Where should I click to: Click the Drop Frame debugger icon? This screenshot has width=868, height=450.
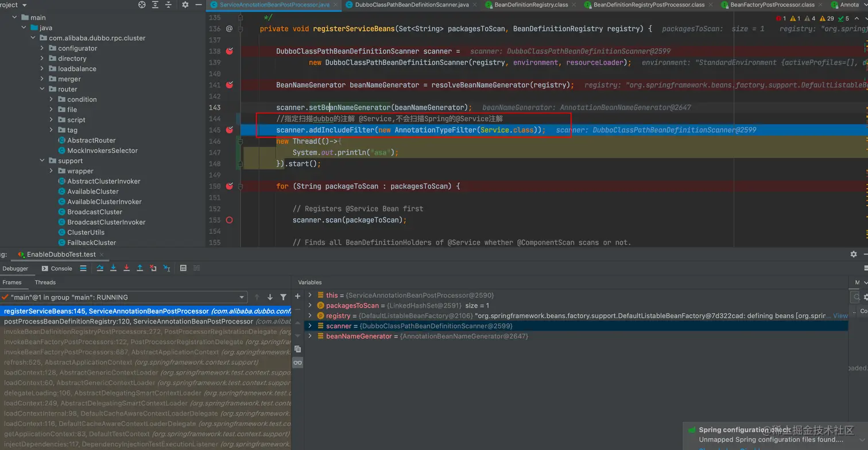[153, 268]
